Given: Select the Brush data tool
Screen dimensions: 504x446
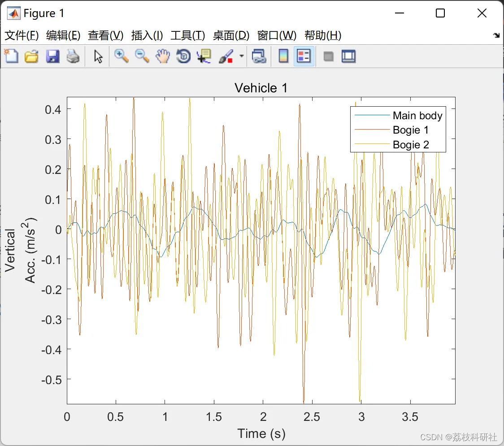Looking at the screenshot, I should coord(226,56).
